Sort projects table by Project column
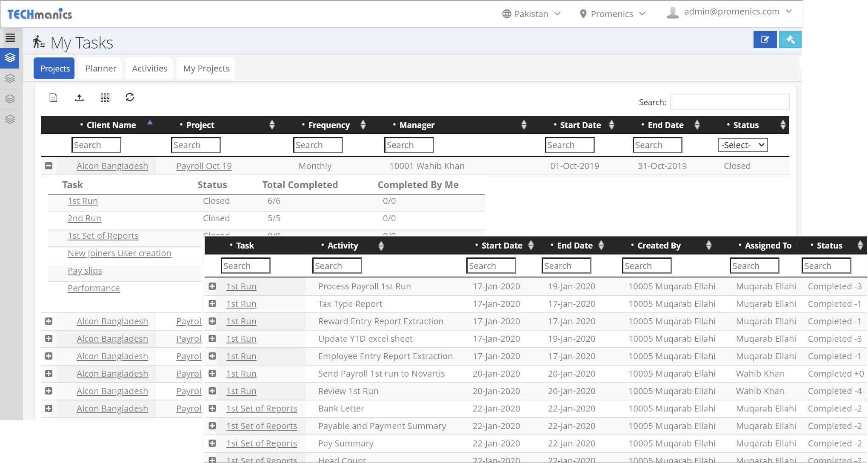Screen dimensions: 868x463 point(272,125)
